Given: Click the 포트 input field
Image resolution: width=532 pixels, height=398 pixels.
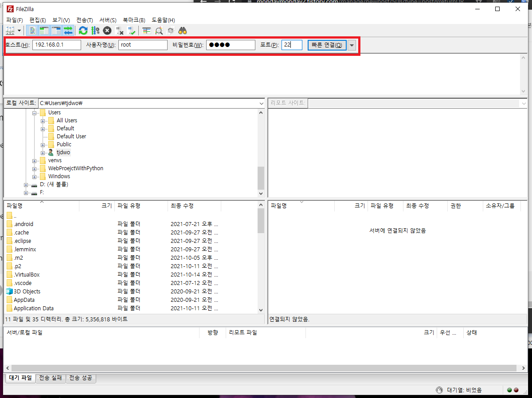Looking at the screenshot, I should click(x=292, y=45).
